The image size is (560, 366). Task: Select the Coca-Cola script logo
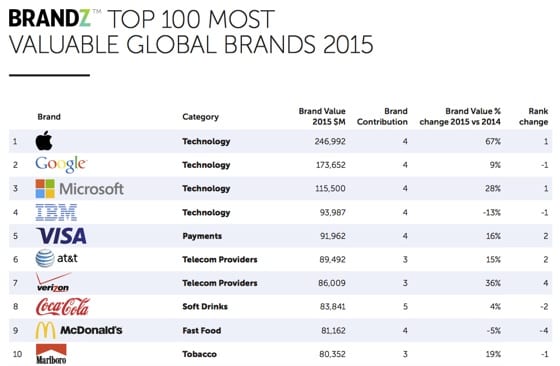pos(63,307)
